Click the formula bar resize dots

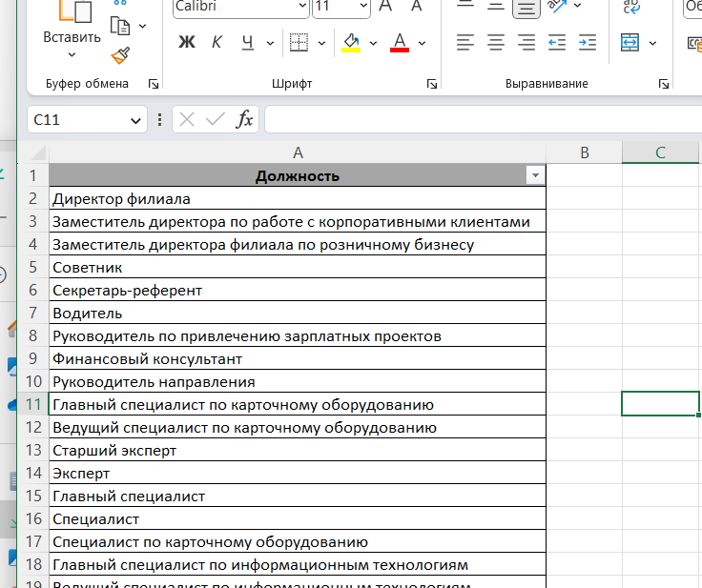(160, 119)
